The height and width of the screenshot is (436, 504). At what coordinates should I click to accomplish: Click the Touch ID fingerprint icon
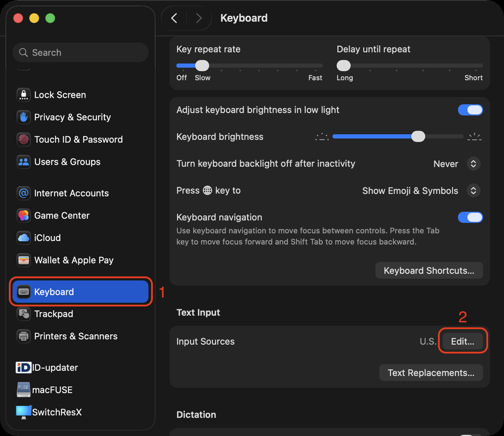(24, 140)
